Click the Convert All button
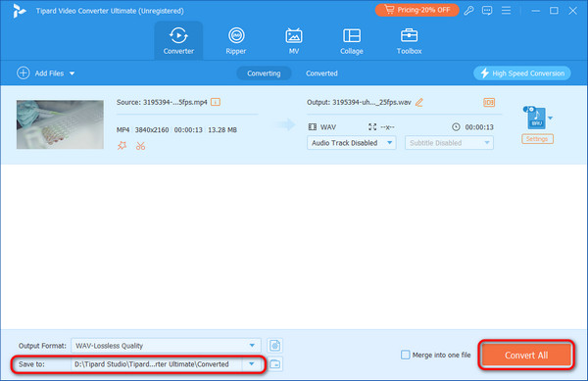Viewport: 588px width, 381px height. 526,355
